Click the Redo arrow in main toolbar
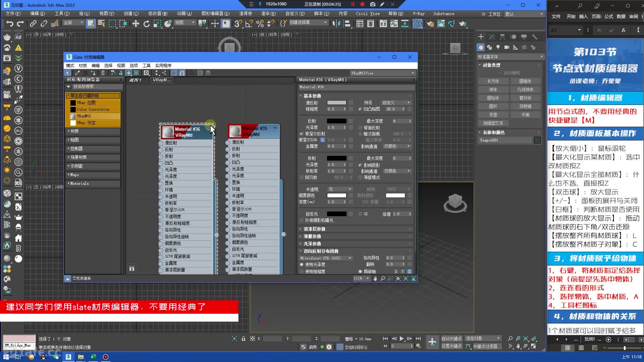The width and height of the screenshot is (644, 362). pyautogui.click(x=20, y=23)
